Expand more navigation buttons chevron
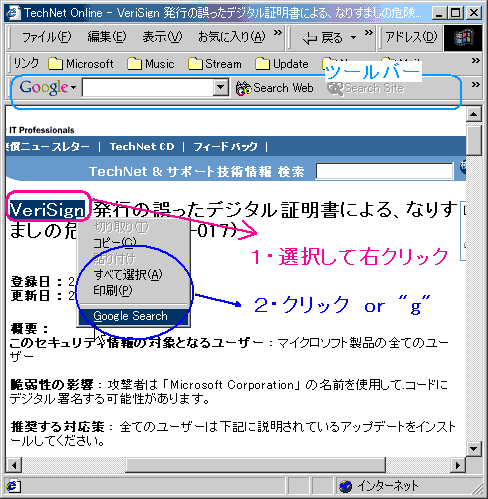 point(368,33)
